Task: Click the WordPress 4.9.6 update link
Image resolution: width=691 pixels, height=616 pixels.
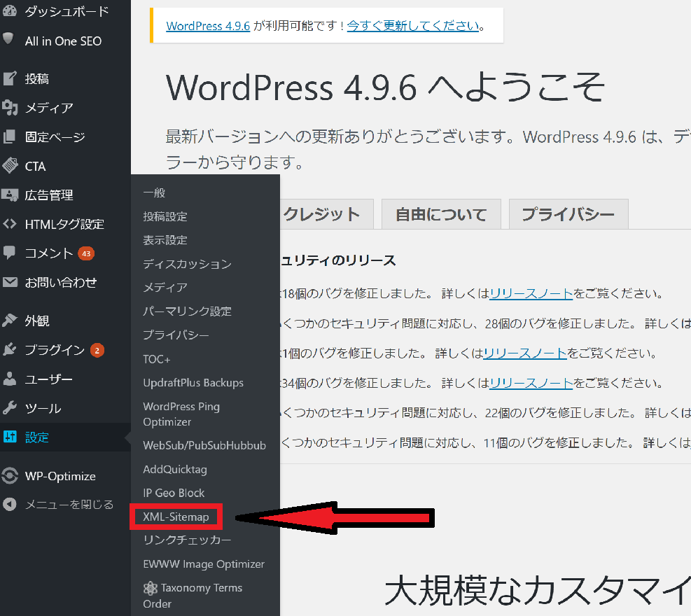Action: (208, 26)
